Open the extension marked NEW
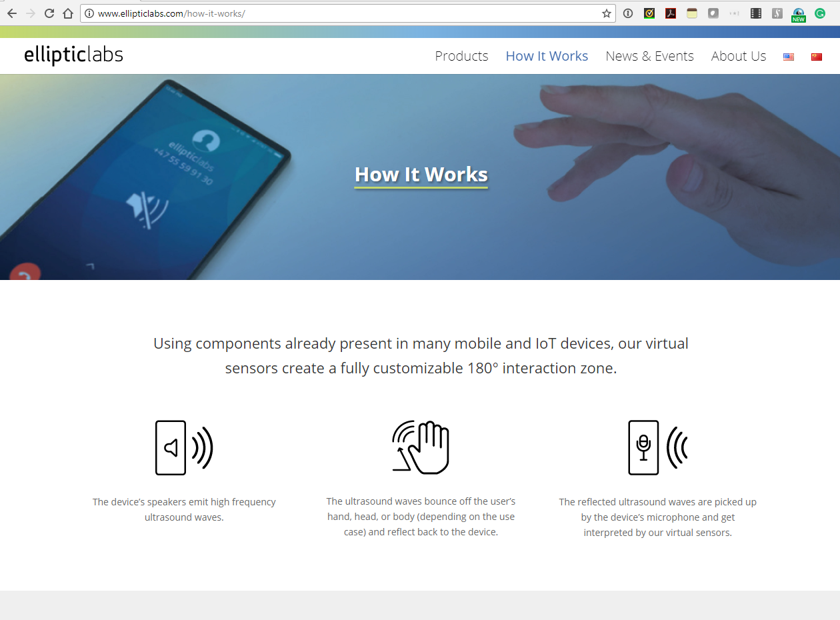 tap(799, 15)
